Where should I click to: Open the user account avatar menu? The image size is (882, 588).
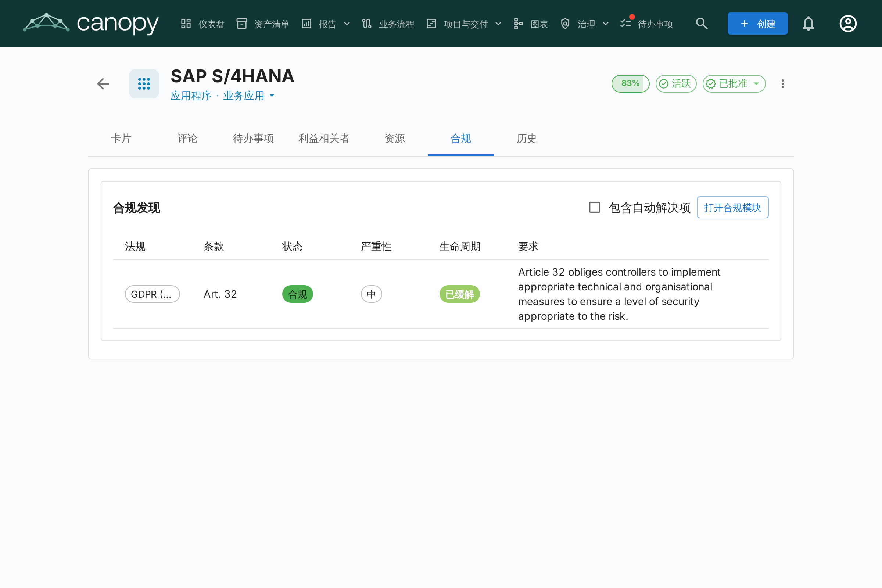click(x=848, y=24)
